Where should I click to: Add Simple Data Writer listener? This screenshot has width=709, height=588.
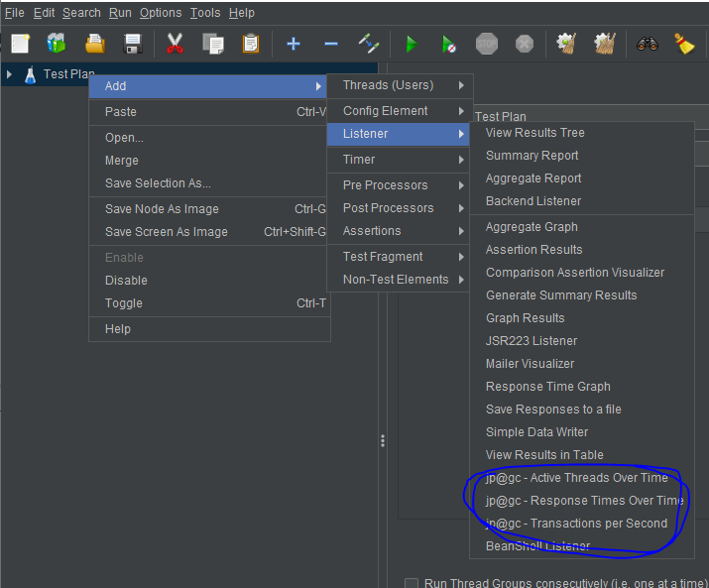pyautogui.click(x=582, y=432)
